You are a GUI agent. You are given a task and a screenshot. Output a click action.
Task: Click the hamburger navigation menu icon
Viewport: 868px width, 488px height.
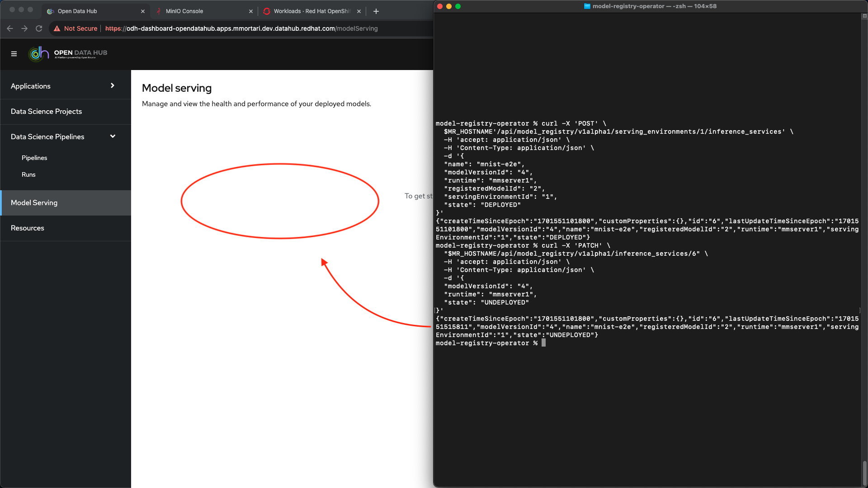[14, 54]
